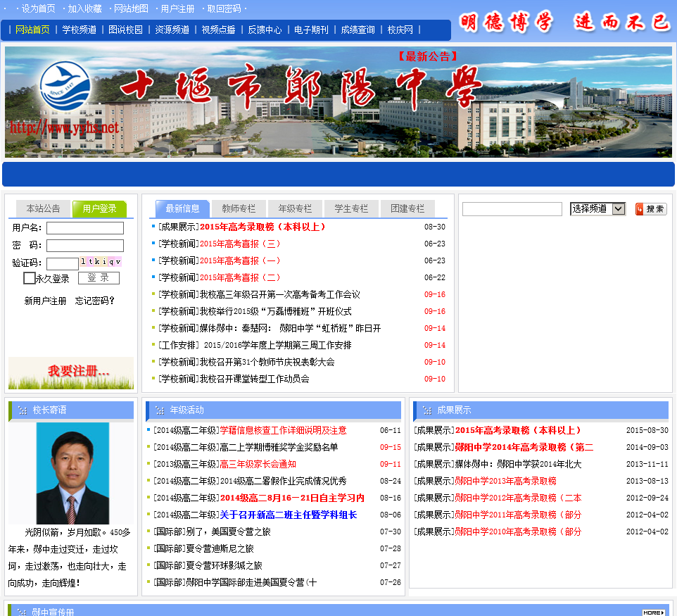Viewport: 677px width, 616px height.
Task: Toggle the 永久登录 checkbox
Action: tap(29, 278)
